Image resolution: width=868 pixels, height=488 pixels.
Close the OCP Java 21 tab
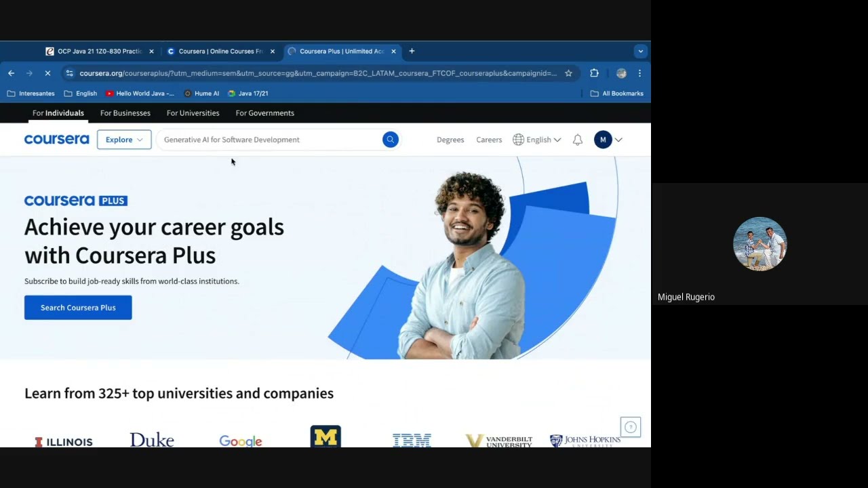pos(151,52)
